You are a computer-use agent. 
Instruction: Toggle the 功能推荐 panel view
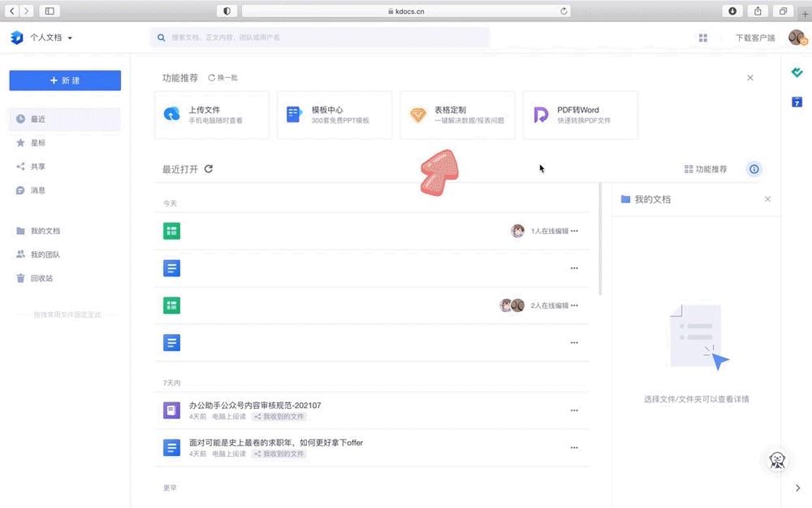[706, 168]
